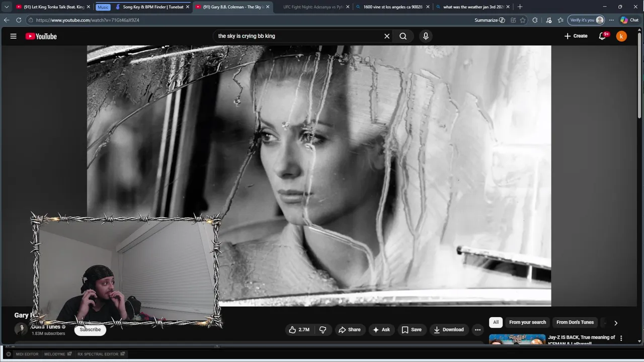Click the video player frame
Image resolution: width=644 pixels, height=362 pixels.
pyautogui.click(x=319, y=176)
